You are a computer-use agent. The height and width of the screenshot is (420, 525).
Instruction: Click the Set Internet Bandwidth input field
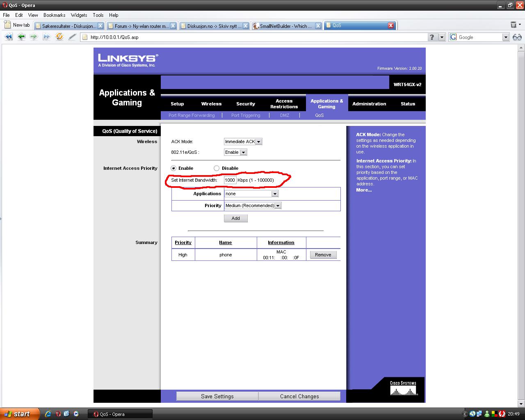(230, 180)
